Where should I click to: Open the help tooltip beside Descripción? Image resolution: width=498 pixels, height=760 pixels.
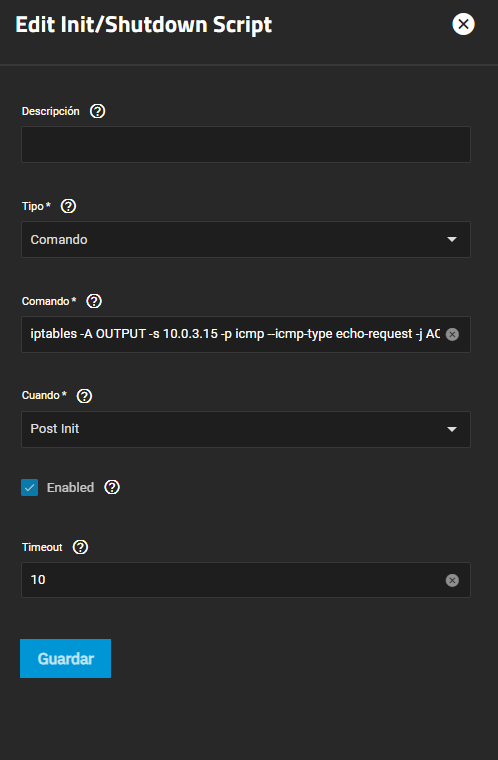(x=97, y=111)
